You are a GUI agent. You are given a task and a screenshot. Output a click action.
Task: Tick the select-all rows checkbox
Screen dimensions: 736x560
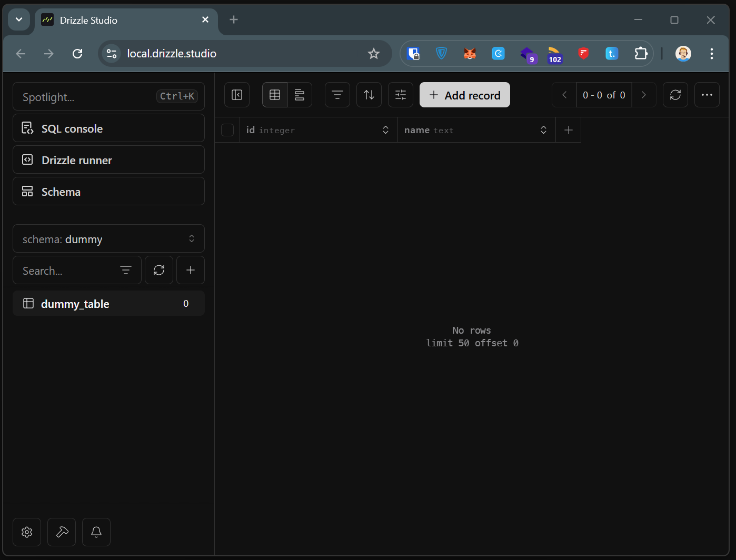pos(227,130)
